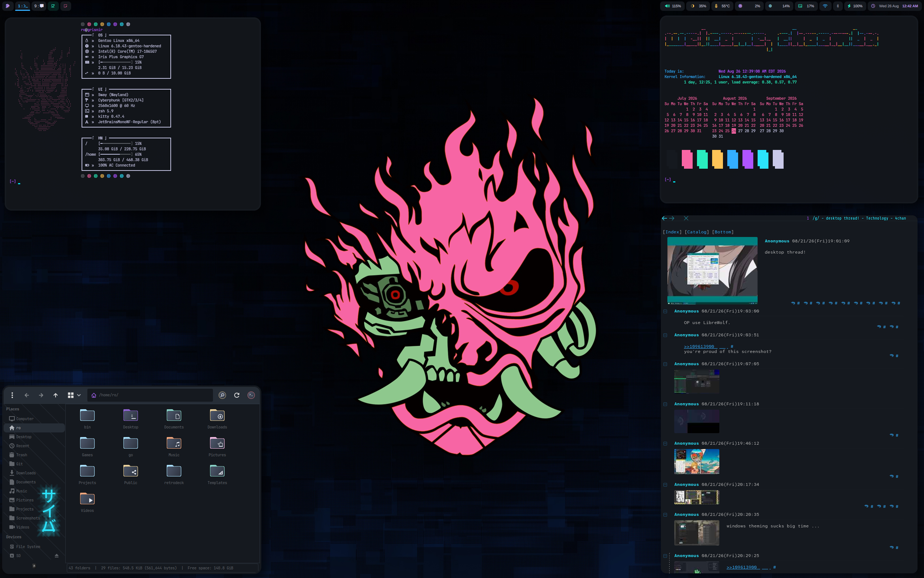Go forward in the file manager
Image resolution: width=924 pixels, height=578 pixels.
41,395
